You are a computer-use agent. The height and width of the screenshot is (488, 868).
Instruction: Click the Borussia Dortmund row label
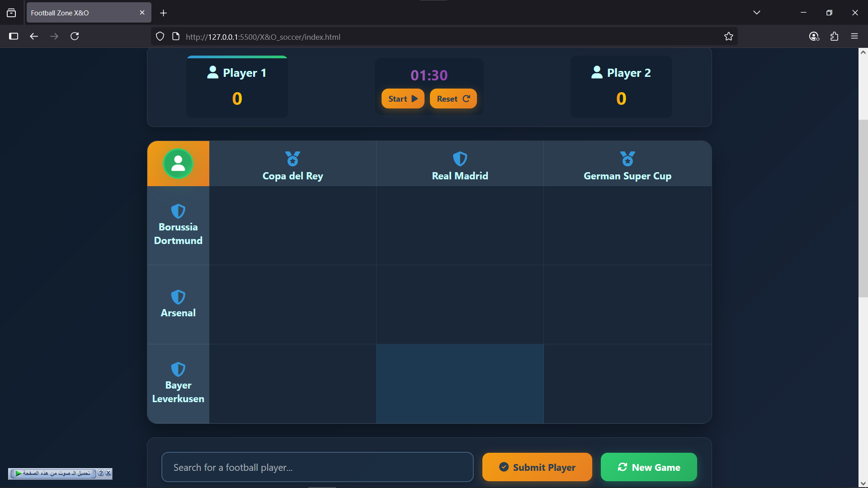coord(178,234)
